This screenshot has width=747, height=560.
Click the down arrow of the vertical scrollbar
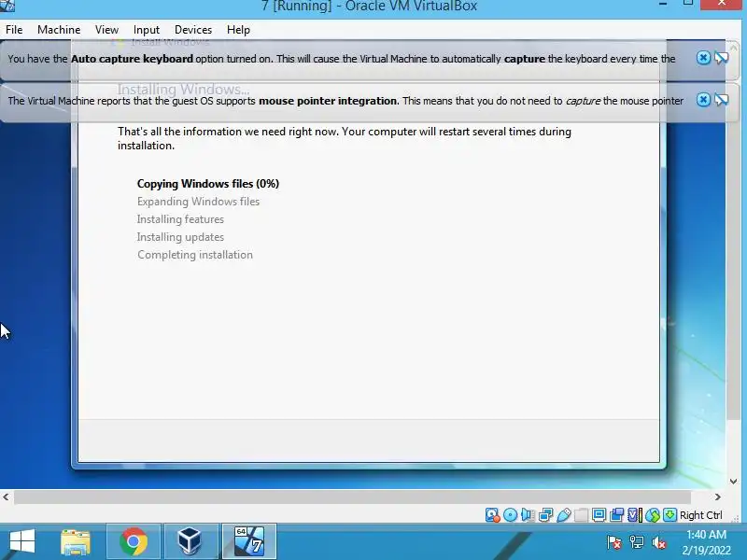click(x=734, y=482)
